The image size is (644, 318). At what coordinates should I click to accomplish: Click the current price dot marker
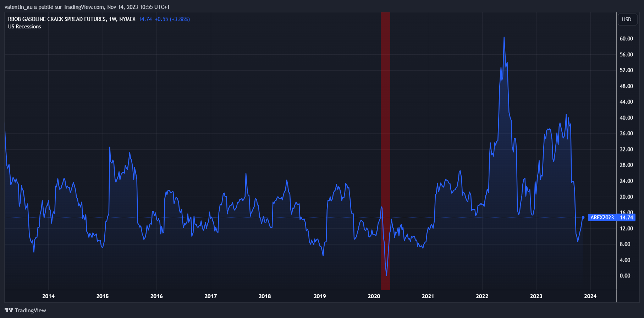(583, 218)
